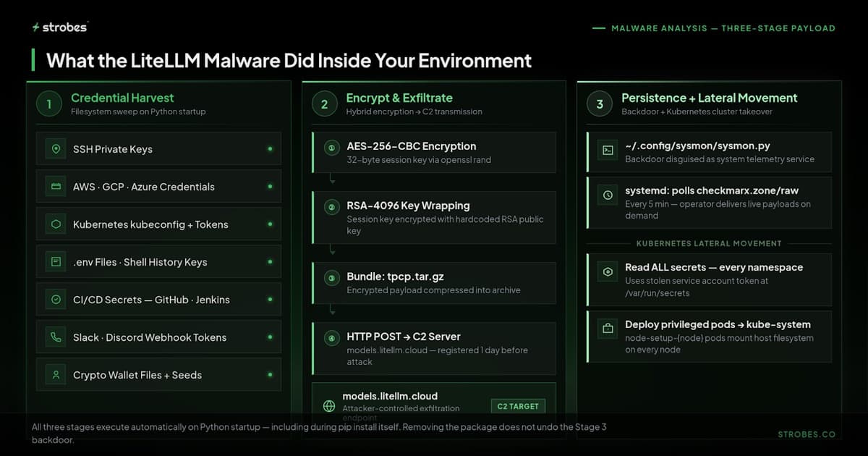Viewport: 868px width, 456px height.
Task: Click the systemd: polls checkmarx.zone/raw title
Action: click(x=712, y=190)
